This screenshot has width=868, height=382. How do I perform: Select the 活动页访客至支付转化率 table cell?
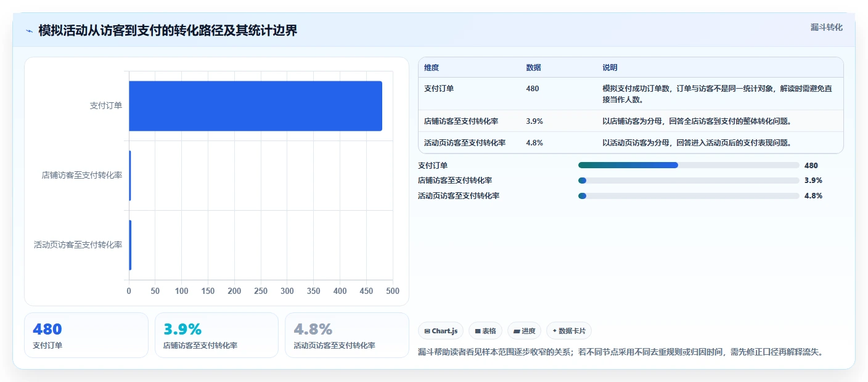tap(465, 143)
